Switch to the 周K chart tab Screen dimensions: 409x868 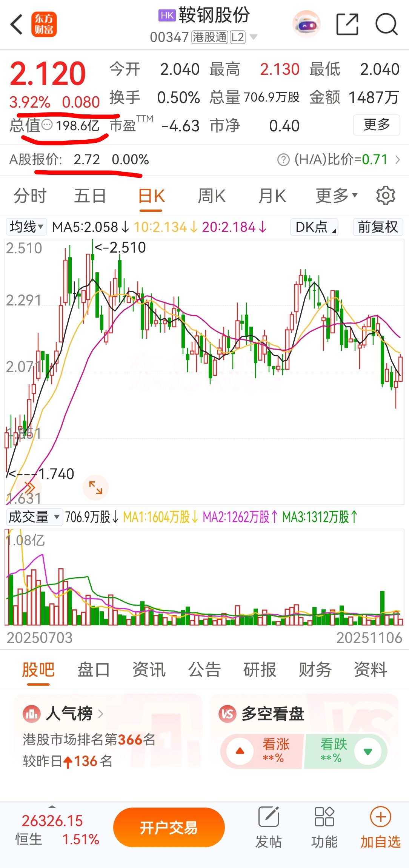pyautogui.click(x=212, y=196)
